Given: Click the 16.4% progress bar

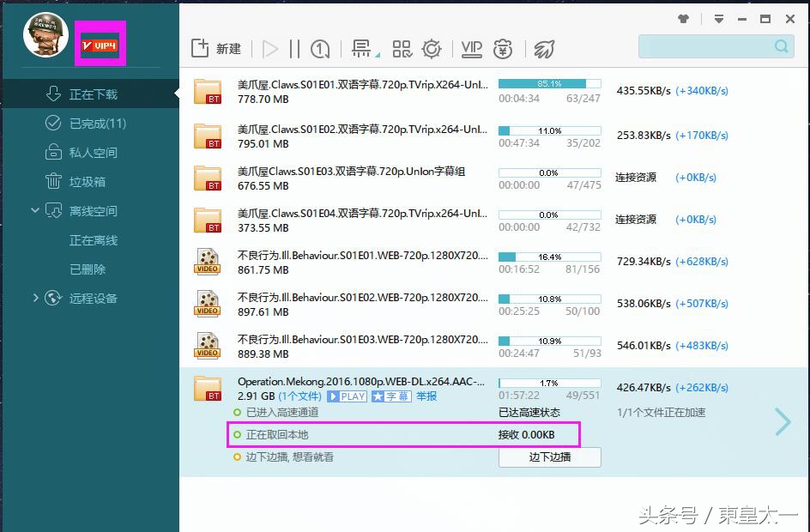Looking at the screenshot, I should tap(550, 257).
